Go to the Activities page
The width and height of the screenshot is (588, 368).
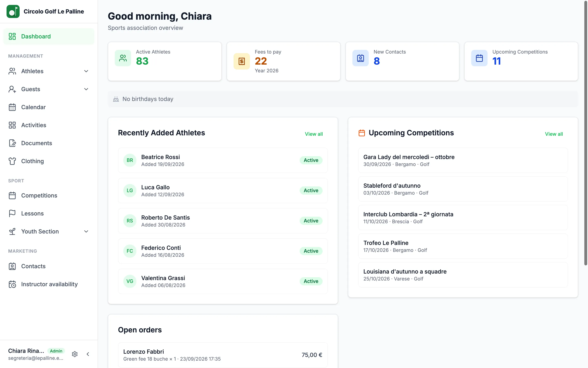tap(49, 125)
